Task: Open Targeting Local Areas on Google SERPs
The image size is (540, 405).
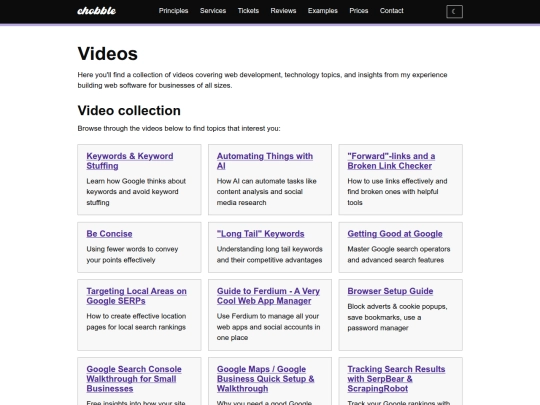Action: [136, 296]
